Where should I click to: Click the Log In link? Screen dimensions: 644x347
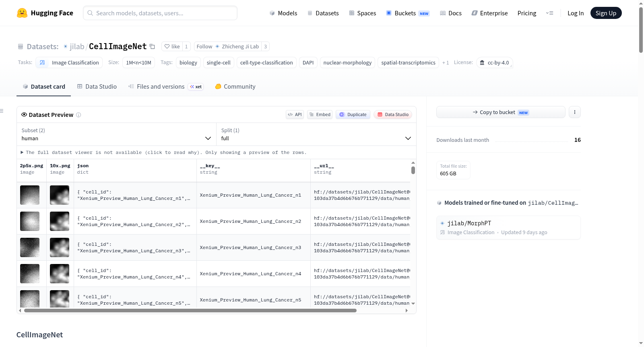point(576,13)
